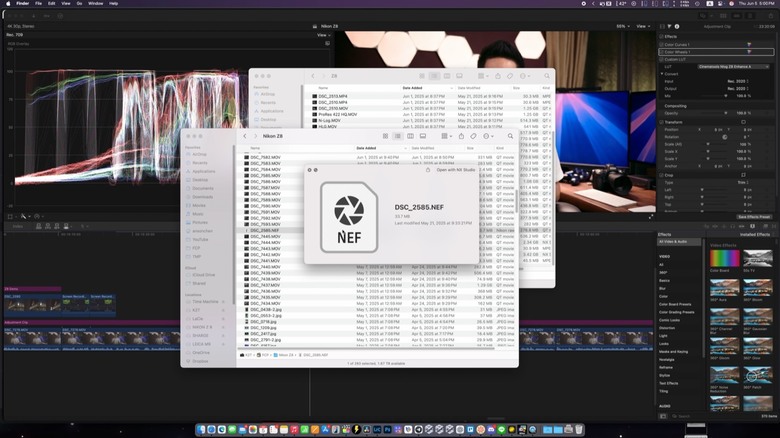Collapse the Convert section disclosure triangle
Screen dimensions: 780x438
pyautogui.click(x=662, y=74)
